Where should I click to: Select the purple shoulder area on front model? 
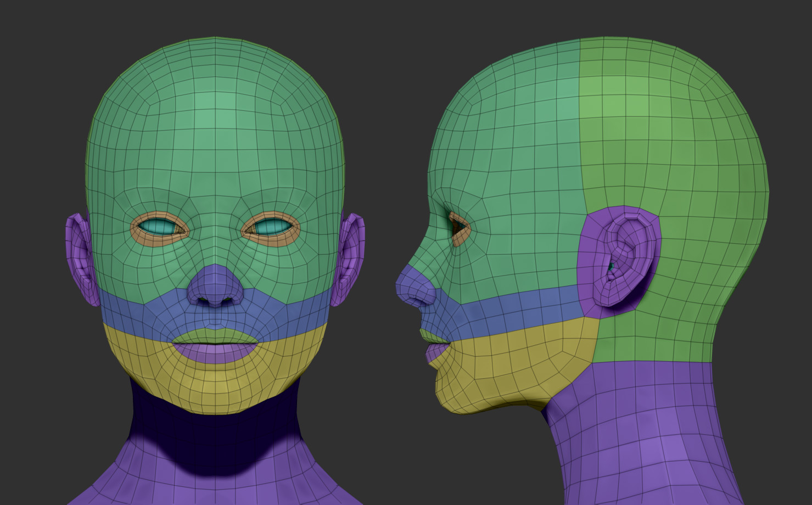pos(137,483)
